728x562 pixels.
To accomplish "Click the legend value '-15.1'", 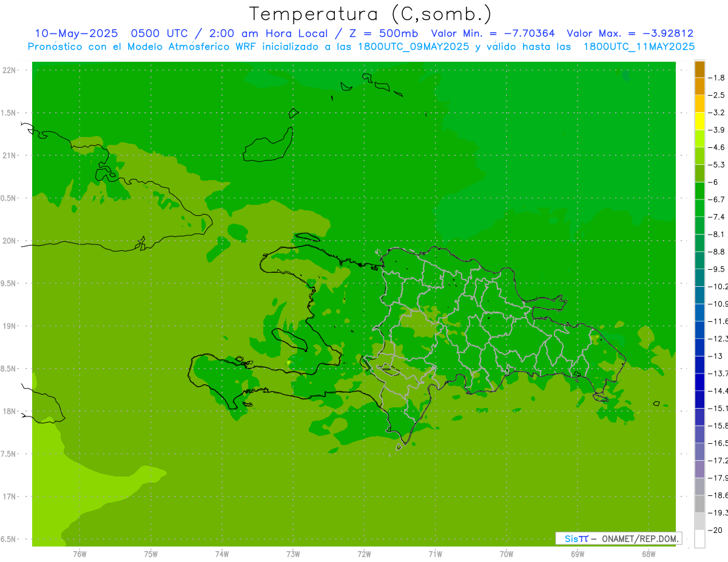I will 718,409.
